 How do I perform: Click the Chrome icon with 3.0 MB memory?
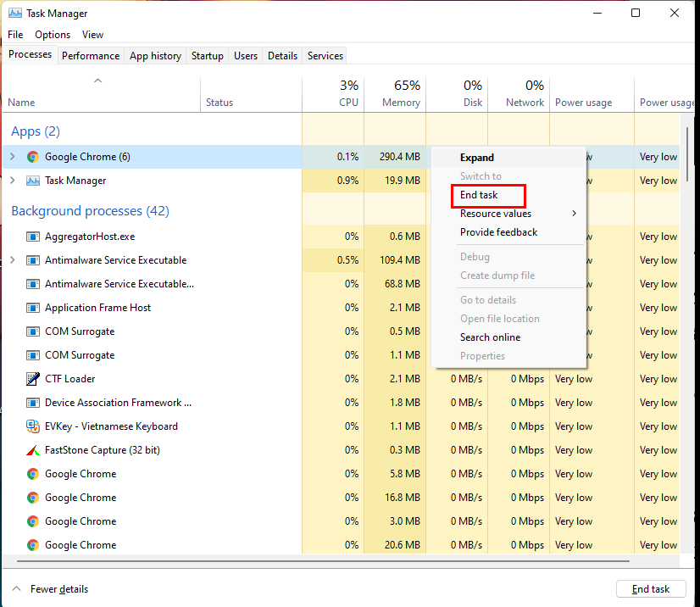pyautogui.click(x=32, y=521)
